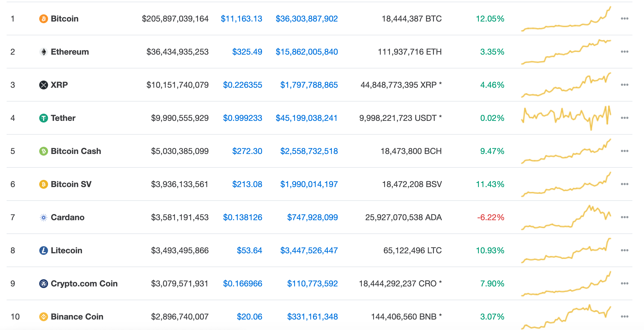Screen dimensions: 644x330
Task: Click the Binance Coin logo icon
Action: [x=43, y=317]
